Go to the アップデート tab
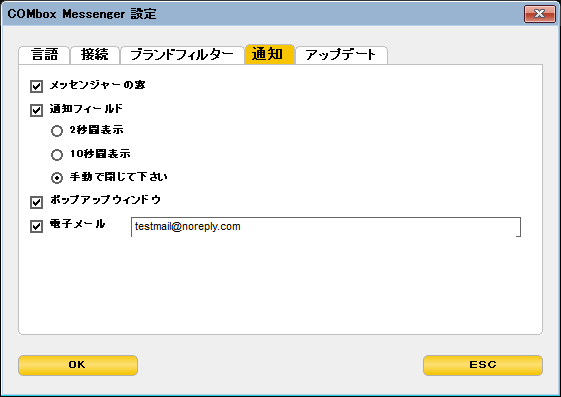Image resolution: width=561 pixels, height=397 pixels. pyautogui.click(x=341, y=55)
